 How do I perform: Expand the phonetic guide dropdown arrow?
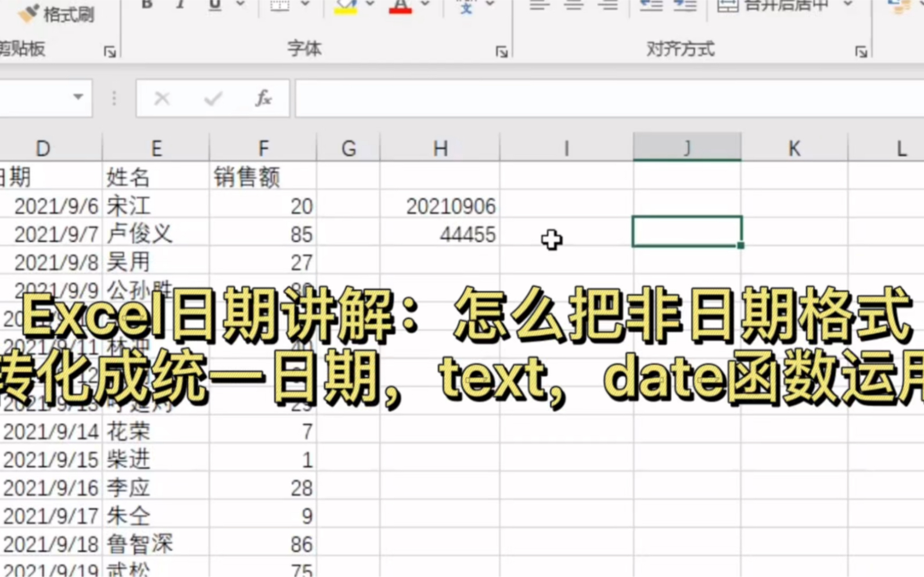click(x=490, y=5)
